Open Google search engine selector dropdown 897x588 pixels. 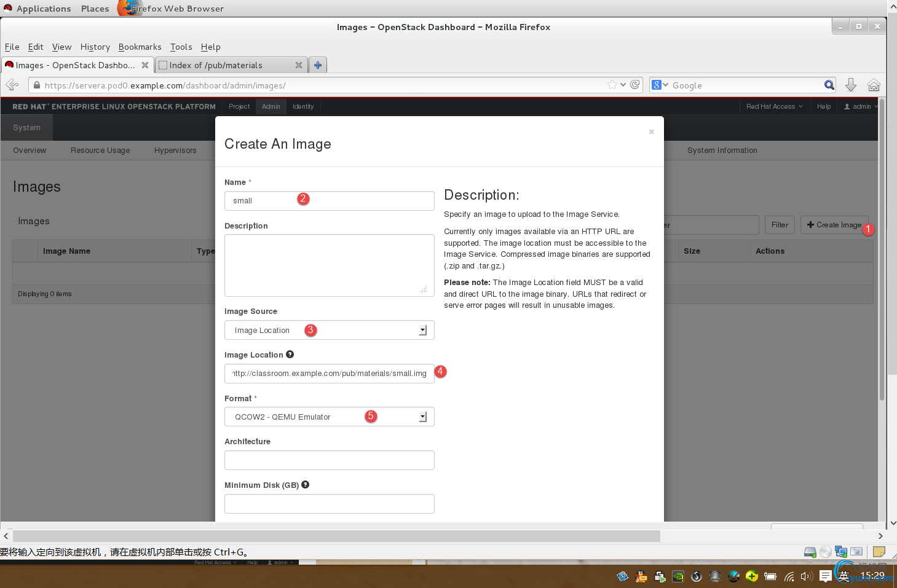pos(660,85)
